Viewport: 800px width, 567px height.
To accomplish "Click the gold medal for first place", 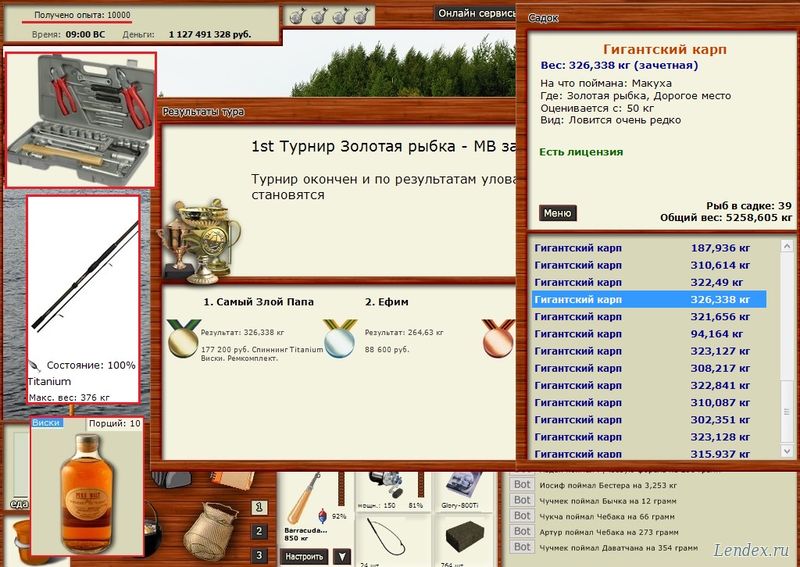I will click(x=183, y=338).
